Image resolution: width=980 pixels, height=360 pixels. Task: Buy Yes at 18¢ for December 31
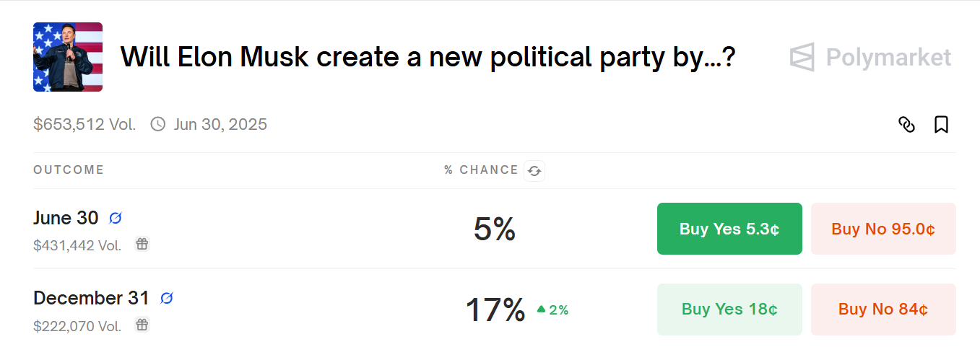click(729, 309)
